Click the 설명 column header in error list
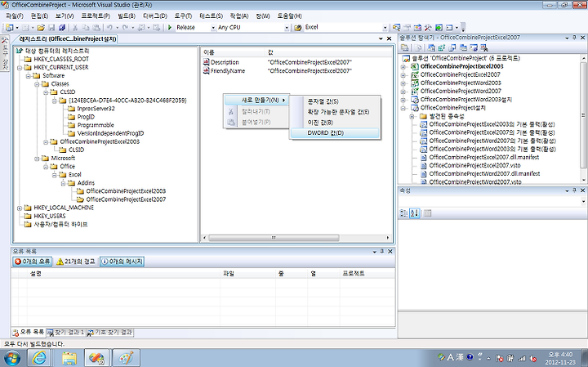This screenshot has width=588, height=367. click(124, 274)
